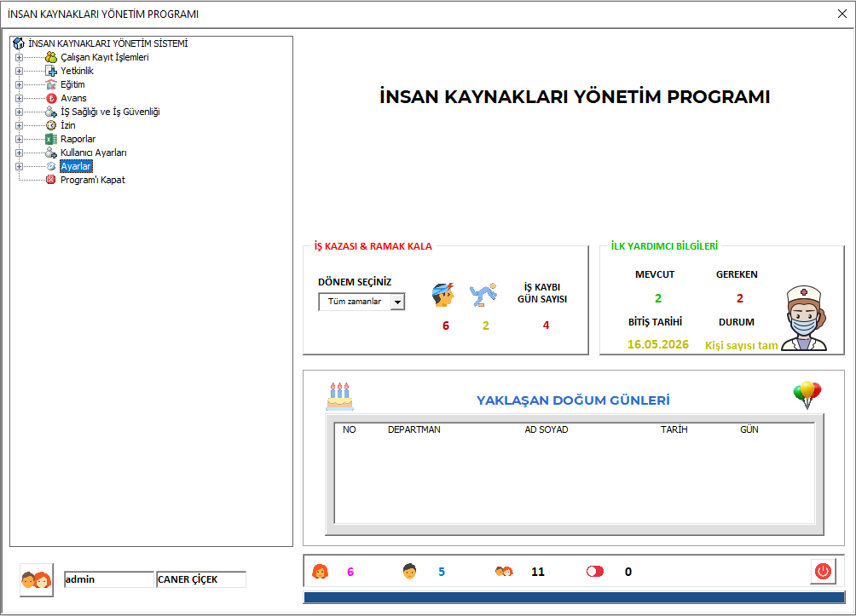Expand the İş Sağlığı ve İş Güvenliği node
The height and width of the screenshot is (616, 856).
[x=19, y=112]
